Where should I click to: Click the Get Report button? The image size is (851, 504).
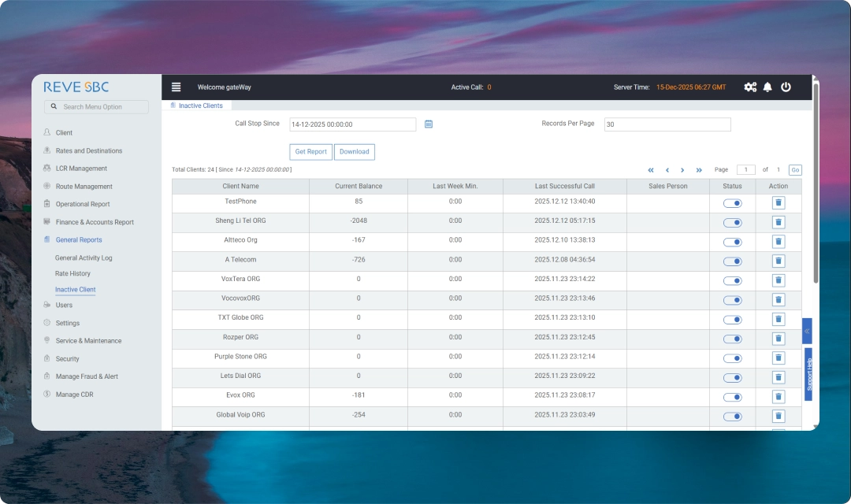pos(310,152)
